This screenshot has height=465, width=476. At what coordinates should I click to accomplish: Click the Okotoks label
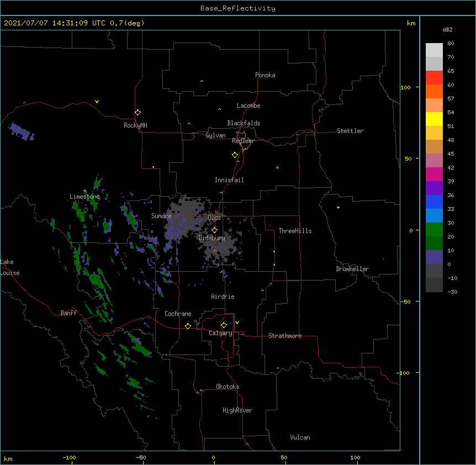coord(228,387)
